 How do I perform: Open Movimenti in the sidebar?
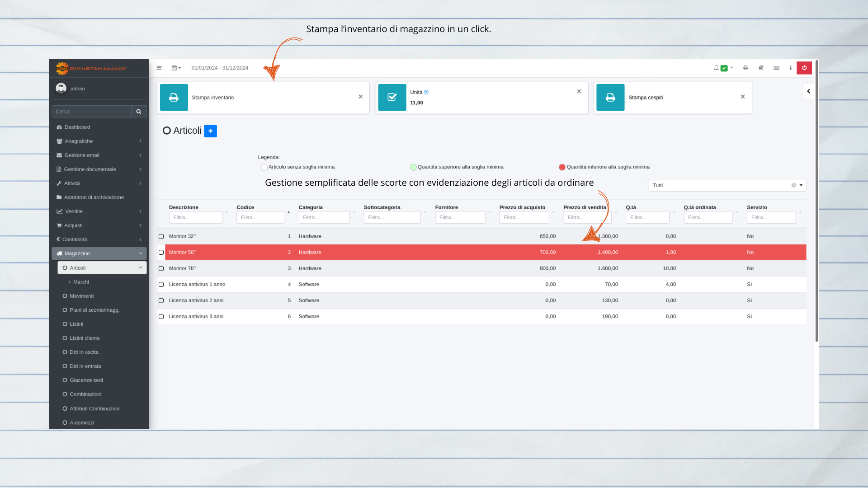(102, 296)
